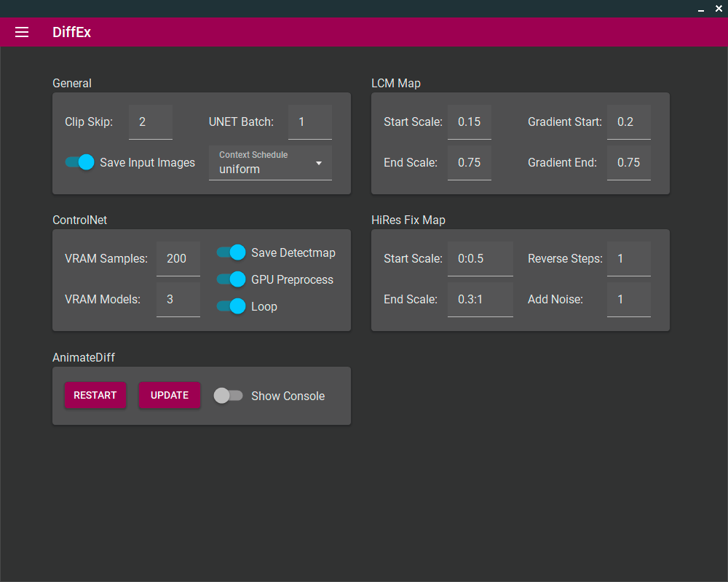
Task: Turn off GPU Preprocess switch
Action: [x=231, y=279]
